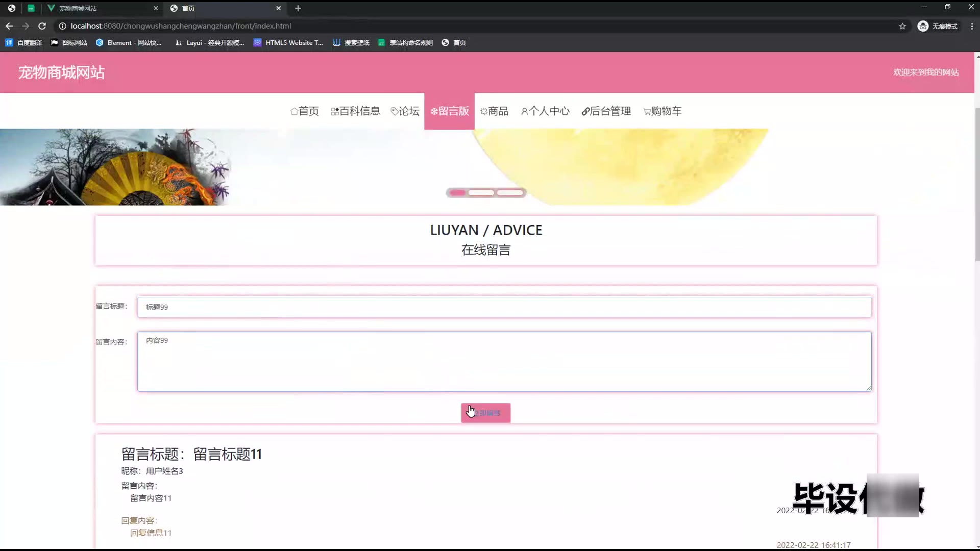Open the HTML5 Website bookmark

tap(288, 43)
